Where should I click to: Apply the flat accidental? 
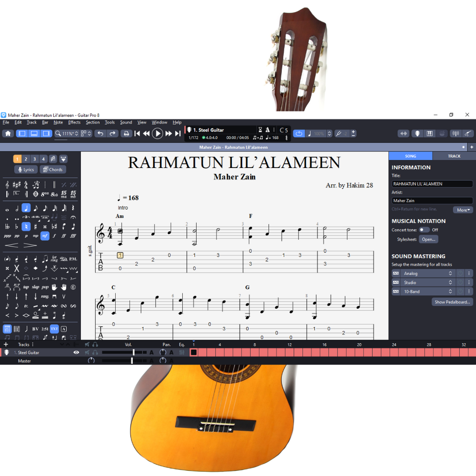pyautogui.click(x=17, y=227)
